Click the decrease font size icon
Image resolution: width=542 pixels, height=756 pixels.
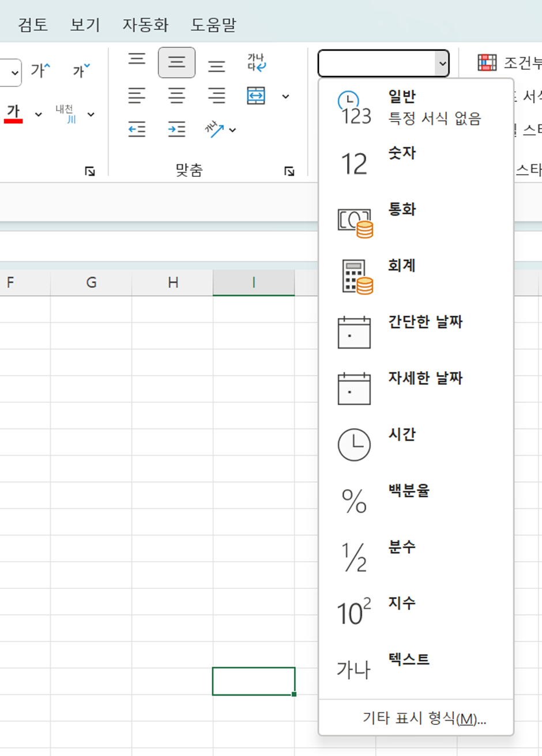pos(80,70)
